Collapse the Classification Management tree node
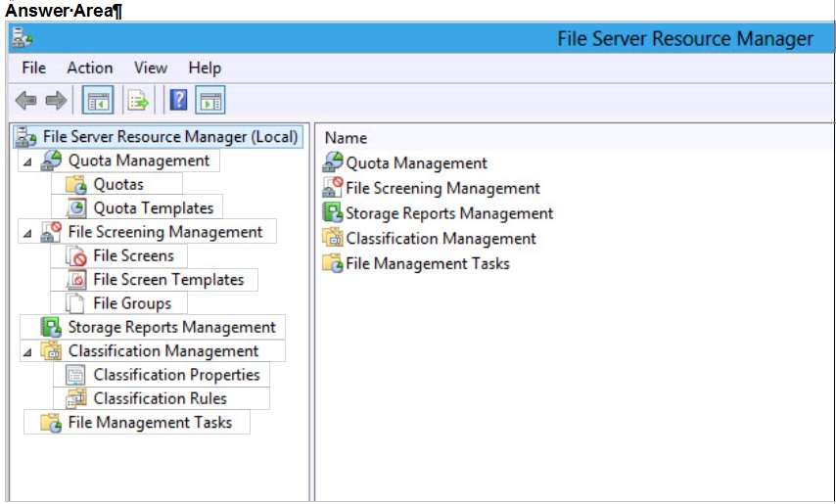This screenshot has height=504, width=836. (27, 352)
